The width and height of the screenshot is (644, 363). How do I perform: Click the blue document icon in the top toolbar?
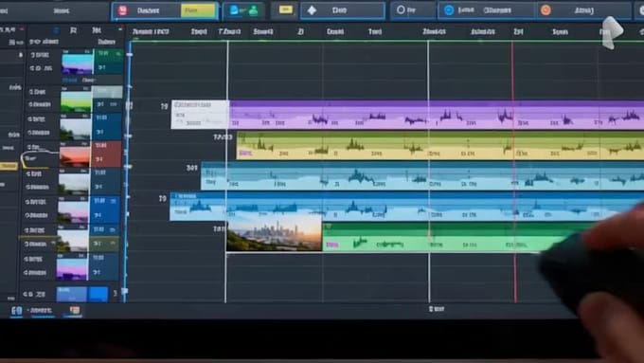[x=234, y=10]
